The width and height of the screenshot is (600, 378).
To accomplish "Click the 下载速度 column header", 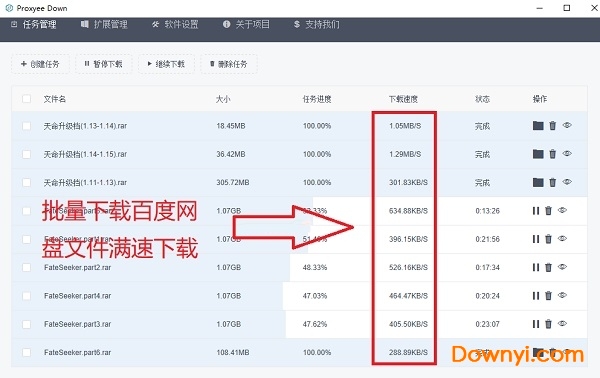I will pos(403,99).
